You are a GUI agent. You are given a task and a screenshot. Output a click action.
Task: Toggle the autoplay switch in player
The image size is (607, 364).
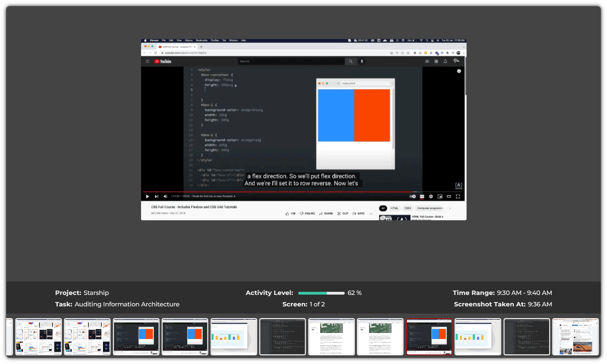412,196
